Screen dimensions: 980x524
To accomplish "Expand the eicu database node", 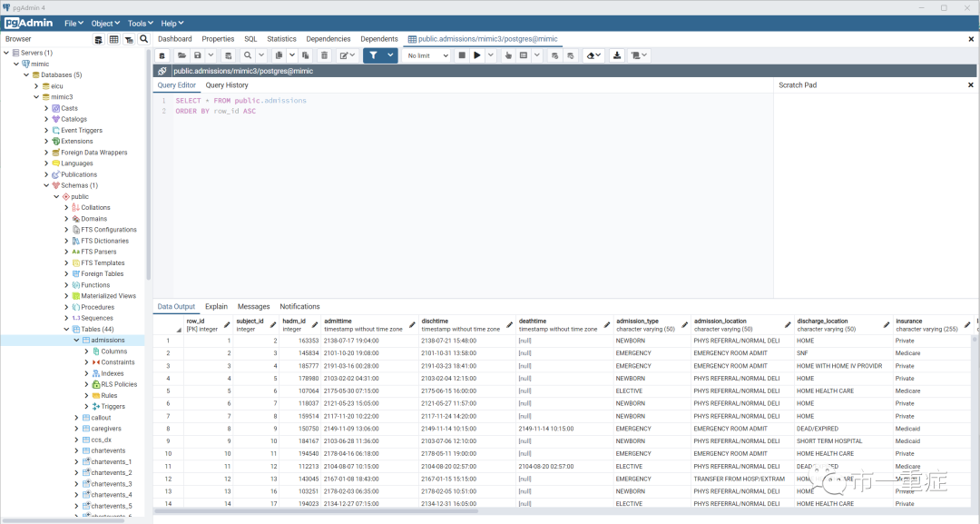I will (36, 86).
